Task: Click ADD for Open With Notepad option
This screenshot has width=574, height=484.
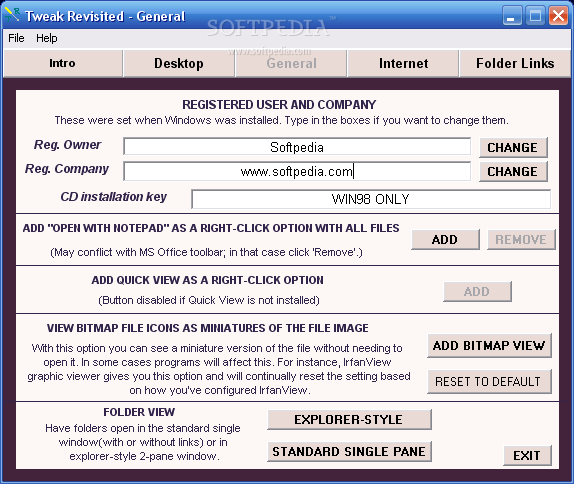Action: click(445, 240)
